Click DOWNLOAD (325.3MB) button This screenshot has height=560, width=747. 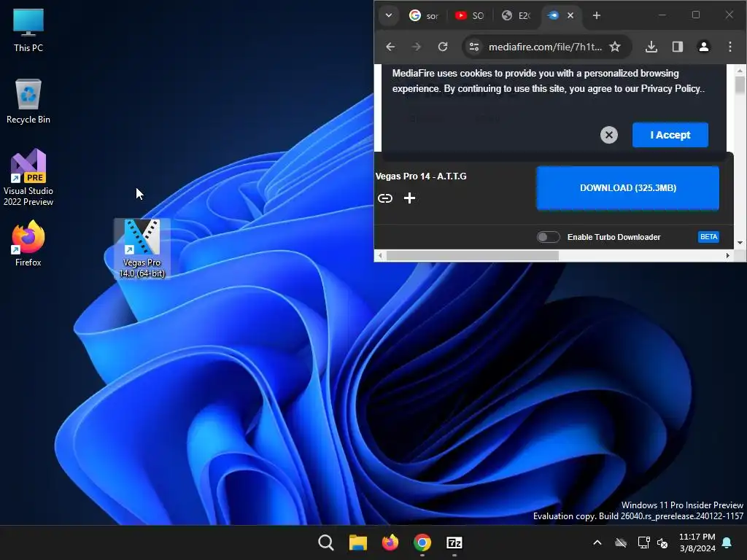[628, 187]
